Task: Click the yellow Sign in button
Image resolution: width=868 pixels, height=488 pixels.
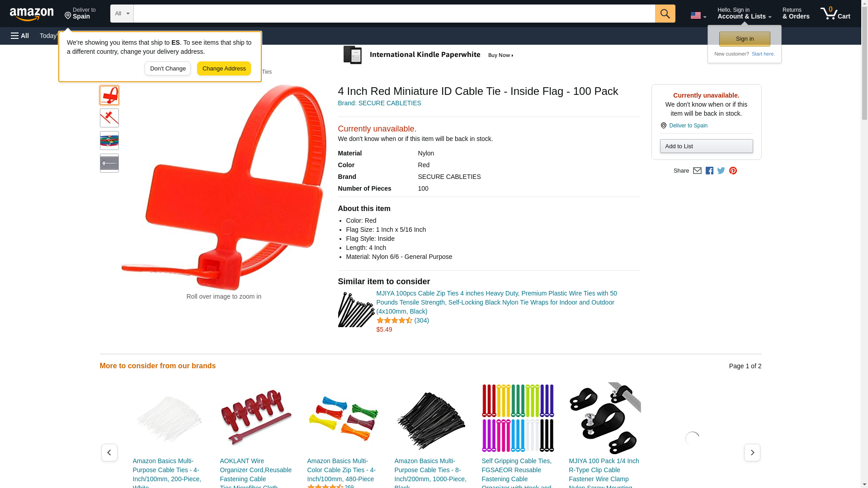Action: [x=745, y=39]
